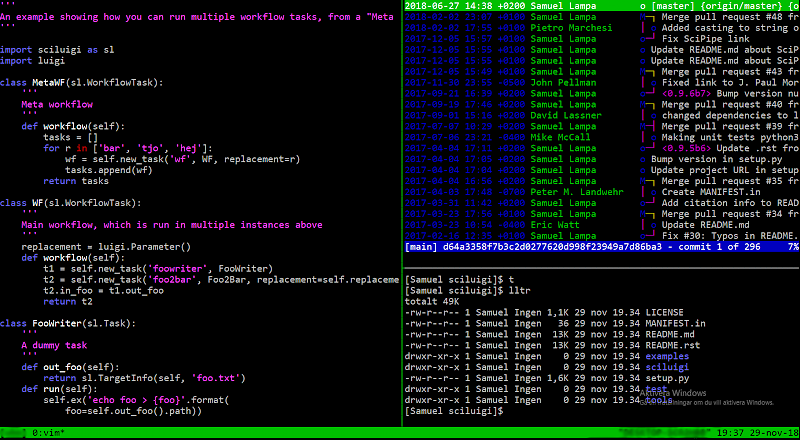Screen dimensions: 800x440
Task: Select commit 'Merge pull request #35'
Action: point(602,181)
